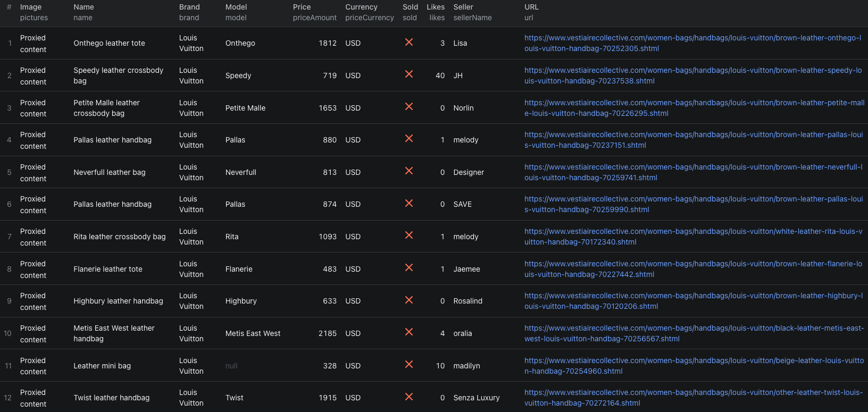Open the Pallas handbag 70237151 link

pos(694,140)
